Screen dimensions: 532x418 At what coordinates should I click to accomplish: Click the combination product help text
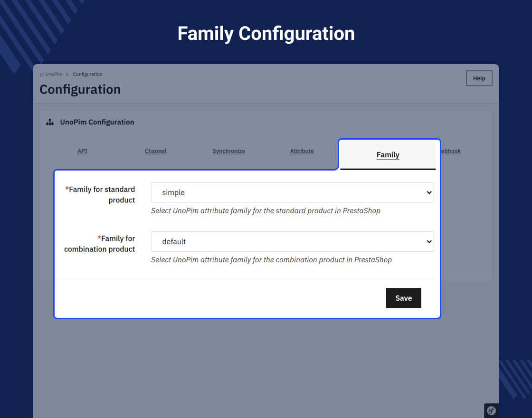click(x=271, y=260)
